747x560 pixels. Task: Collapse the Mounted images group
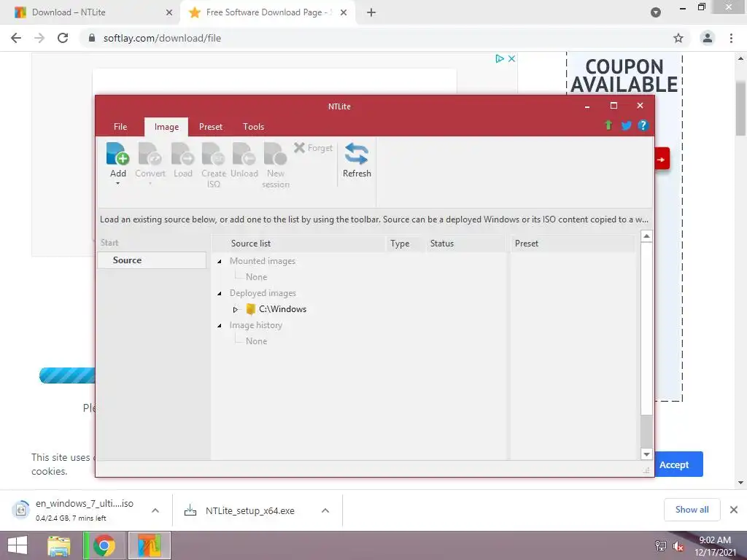tap(219, 262)
